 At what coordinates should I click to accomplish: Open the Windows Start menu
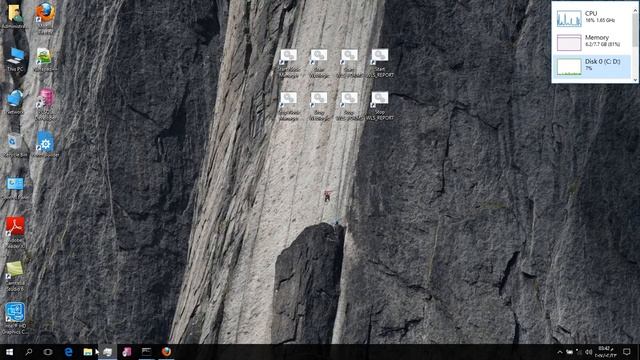(9, 352)
